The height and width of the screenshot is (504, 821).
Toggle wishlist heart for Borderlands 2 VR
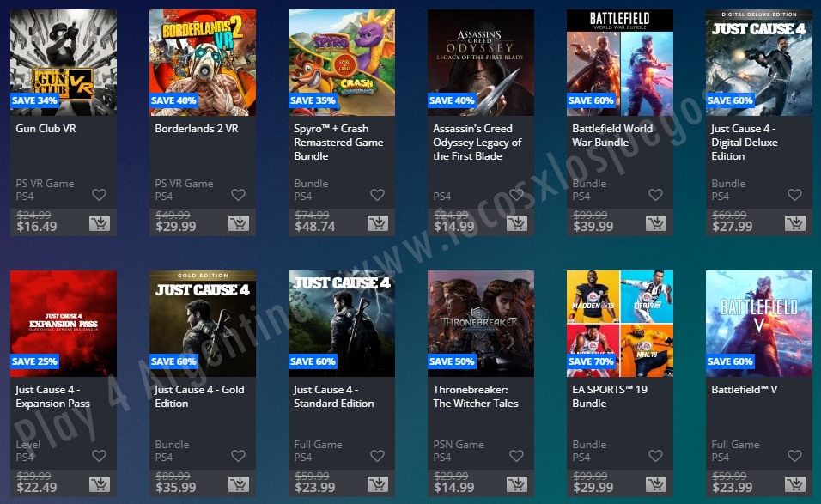click(x=238, y=195)
